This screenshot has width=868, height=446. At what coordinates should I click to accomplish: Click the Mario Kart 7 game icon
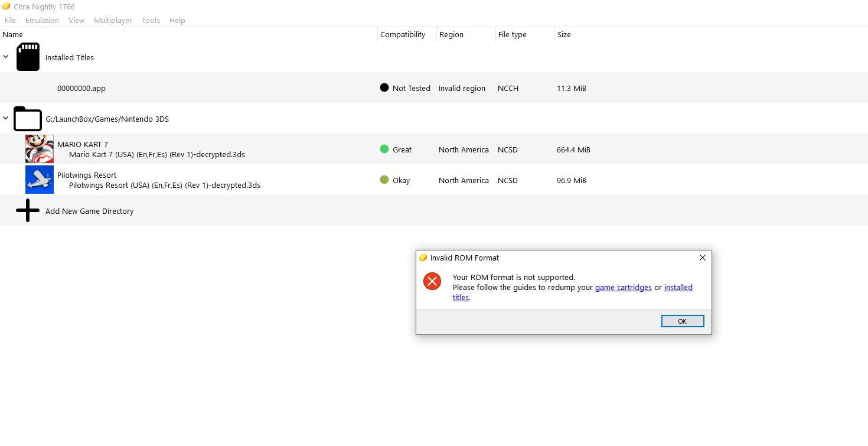coord(40,149)
